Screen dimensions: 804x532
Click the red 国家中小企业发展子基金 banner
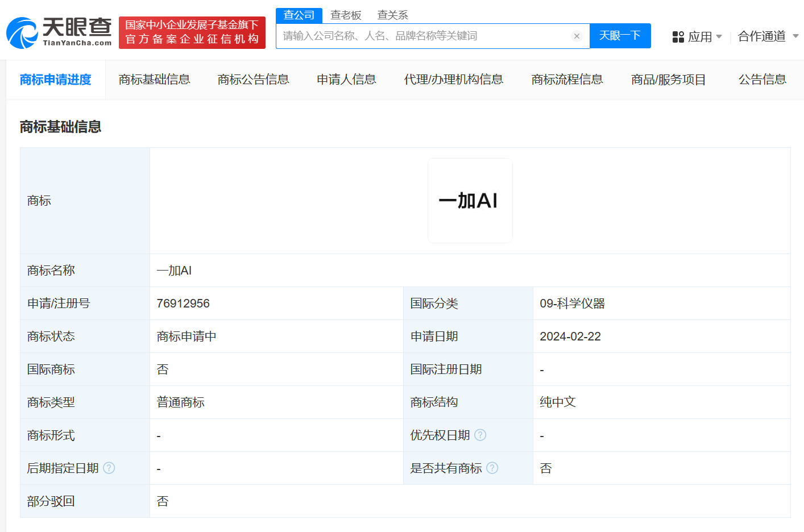(x=192, y=32)
